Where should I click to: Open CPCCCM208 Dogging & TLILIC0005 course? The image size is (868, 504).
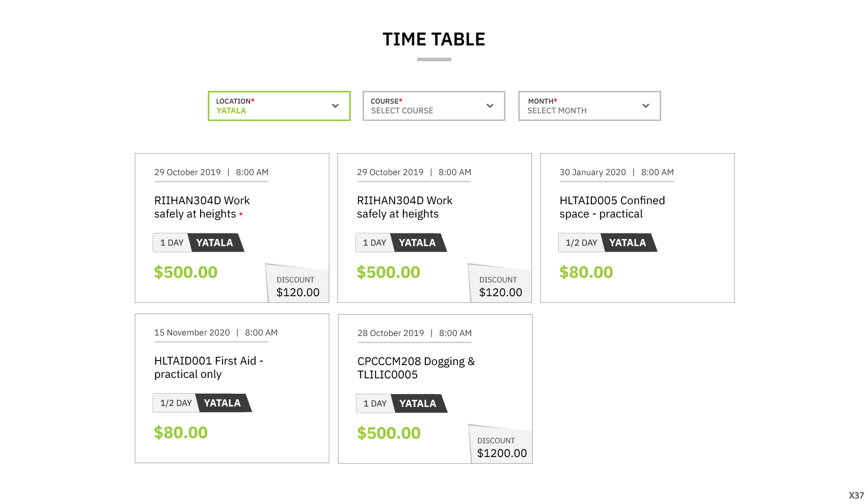point(416,368)
